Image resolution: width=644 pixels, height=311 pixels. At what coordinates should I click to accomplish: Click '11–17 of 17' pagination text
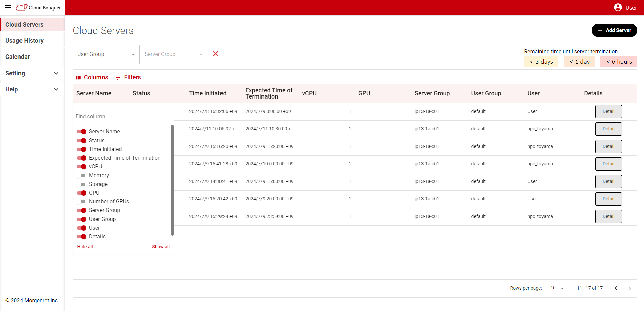coord(590,288)
